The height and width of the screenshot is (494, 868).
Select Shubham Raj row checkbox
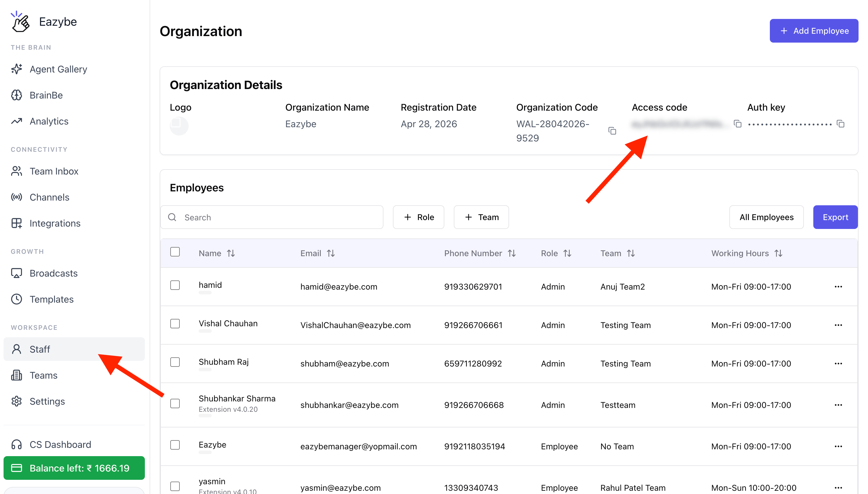[x=175, y=362]
